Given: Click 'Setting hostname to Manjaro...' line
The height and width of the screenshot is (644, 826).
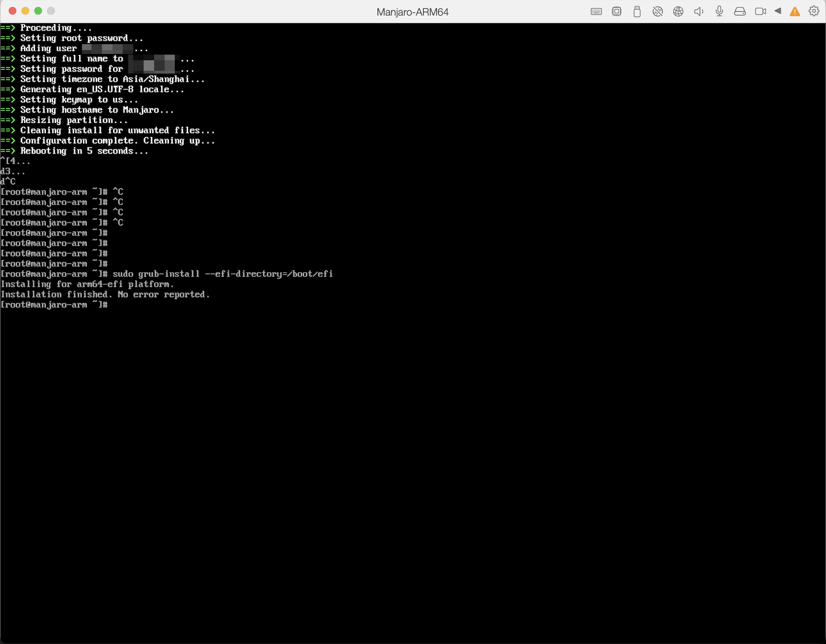Looking at the screenshot, I should click(87, 110).
